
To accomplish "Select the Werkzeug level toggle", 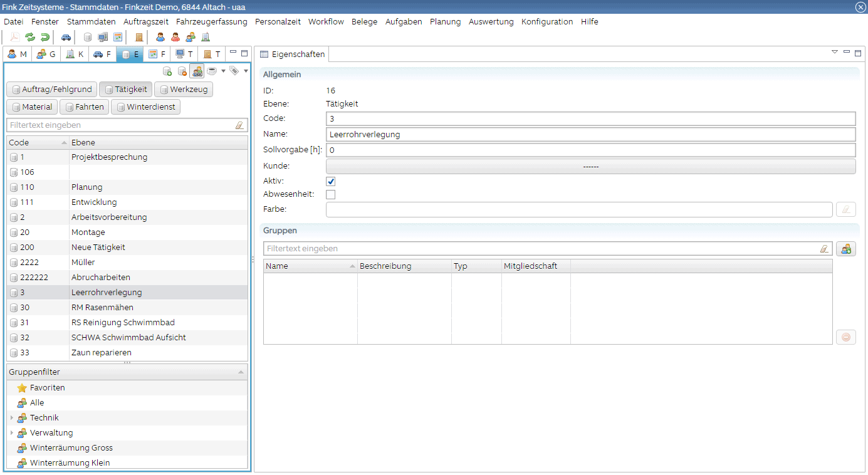I will point(184,90).
